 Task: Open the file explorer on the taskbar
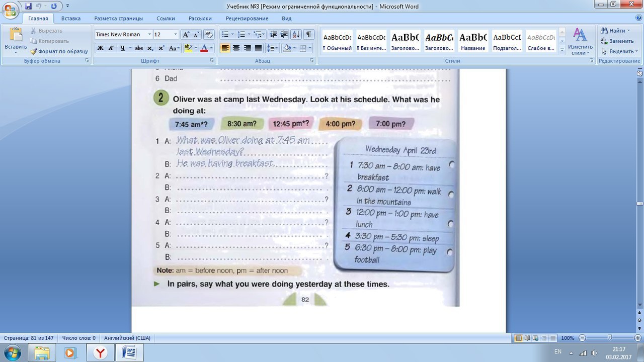point(42,352)
